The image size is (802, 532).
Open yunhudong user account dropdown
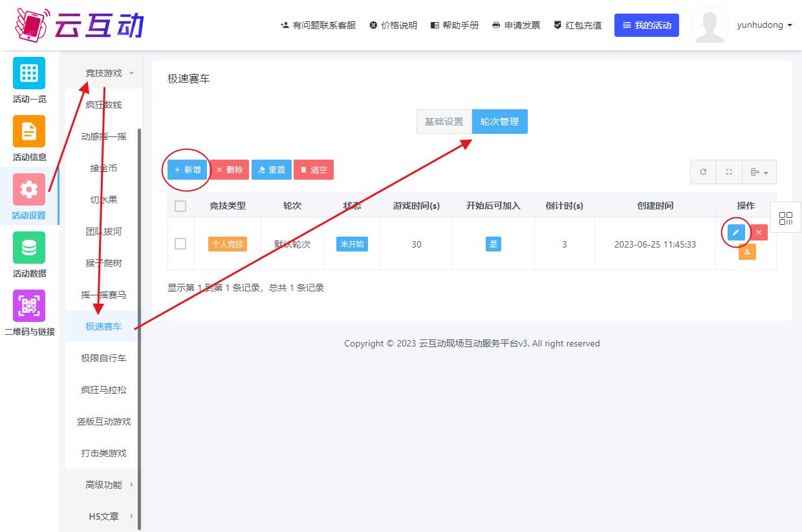pos(764,25)
